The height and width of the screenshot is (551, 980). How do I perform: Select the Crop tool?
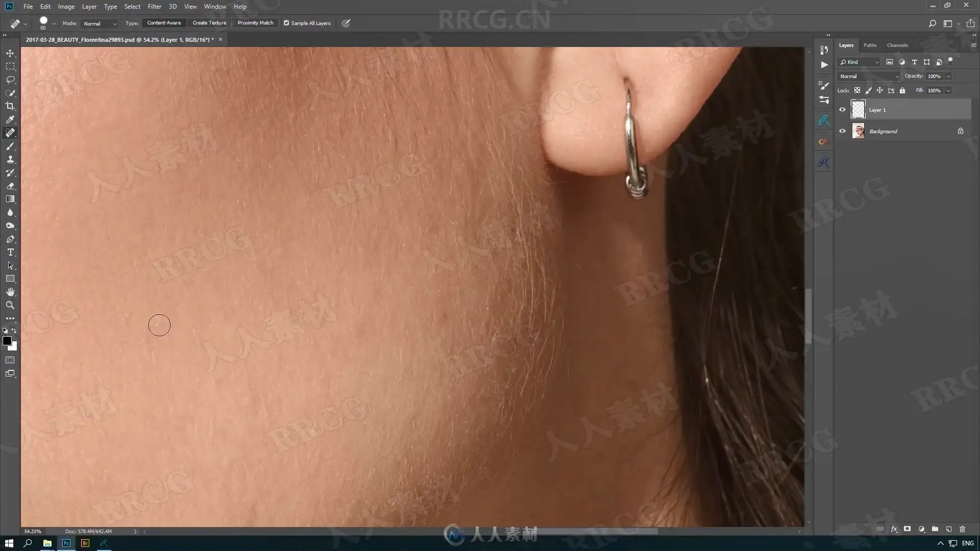(10, 106)
